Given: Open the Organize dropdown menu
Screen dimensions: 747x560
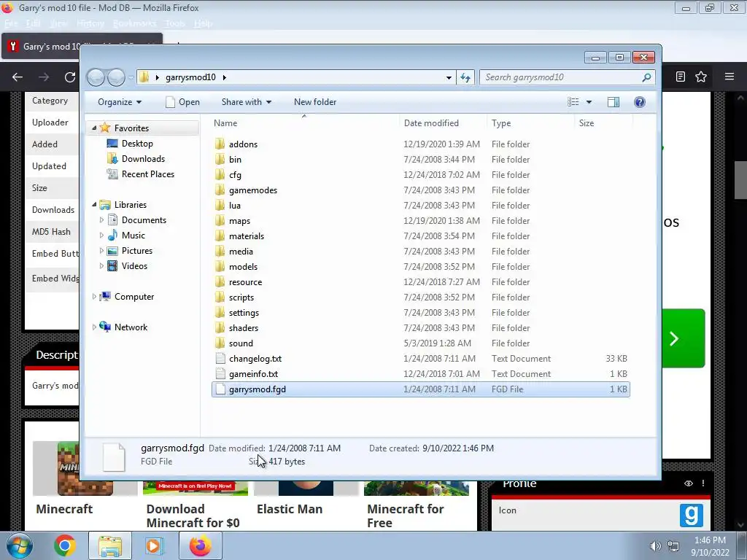Looking at the screenshot, I should (120, 102).
